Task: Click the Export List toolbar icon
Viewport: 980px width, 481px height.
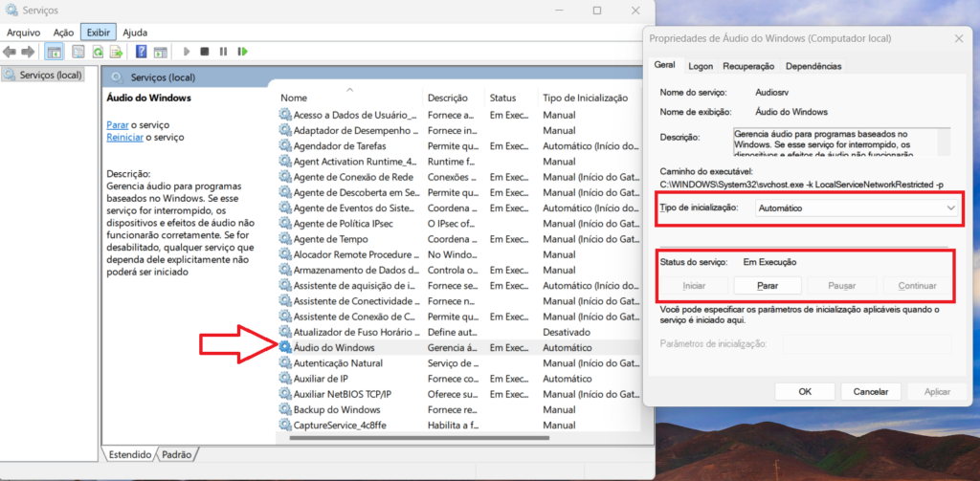Action: [x=116, y=52]
